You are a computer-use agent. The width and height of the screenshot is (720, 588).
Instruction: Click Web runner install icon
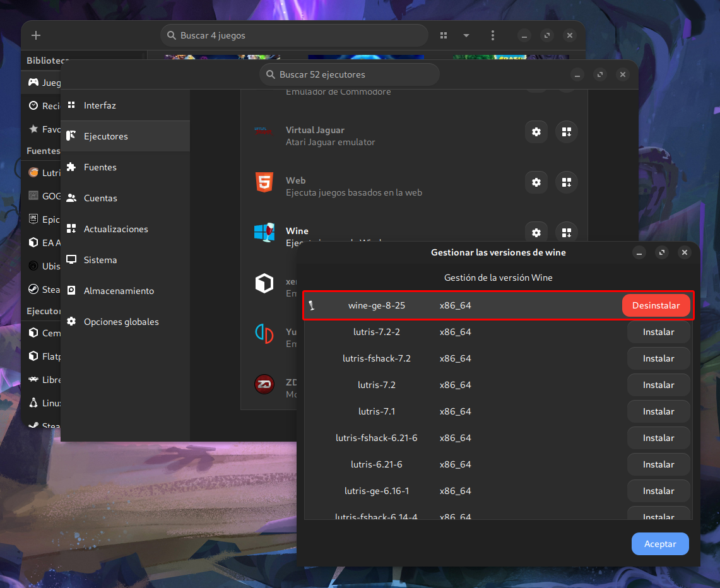click(x=566, y=183)
